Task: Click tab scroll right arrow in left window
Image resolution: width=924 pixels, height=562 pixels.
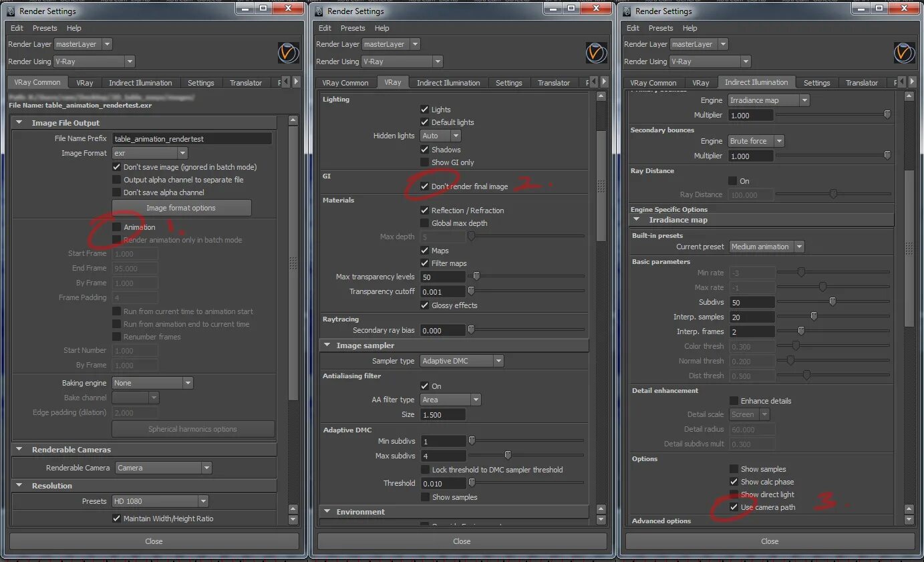Action: 297,82
